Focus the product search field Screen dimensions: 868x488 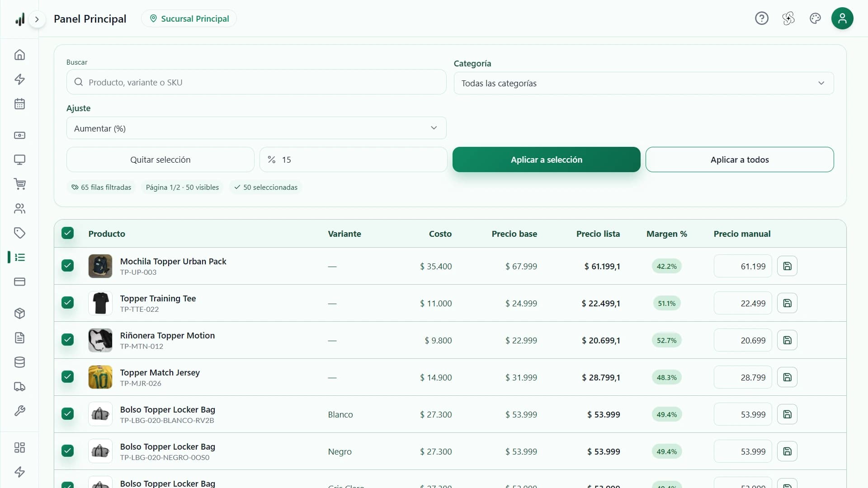256,82
